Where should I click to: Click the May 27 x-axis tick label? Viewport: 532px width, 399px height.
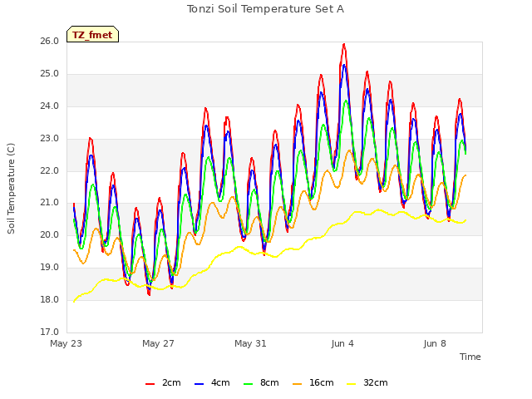tap(158, 343)
